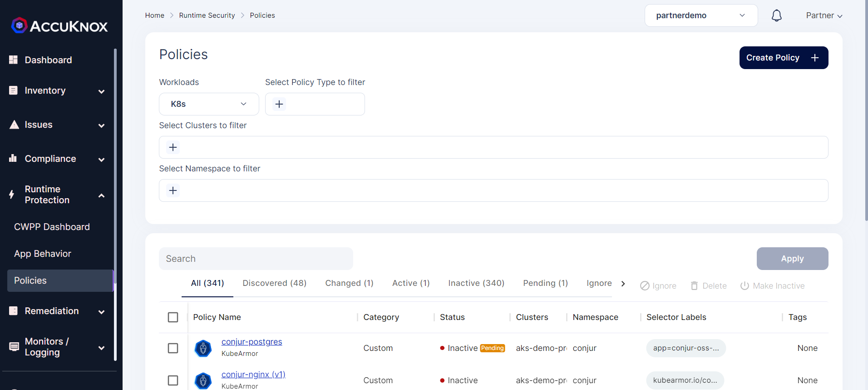The height and width of the screenshot is (390, 868).
Task: Click the AccuKnox logo
Action: click(59, 26)
